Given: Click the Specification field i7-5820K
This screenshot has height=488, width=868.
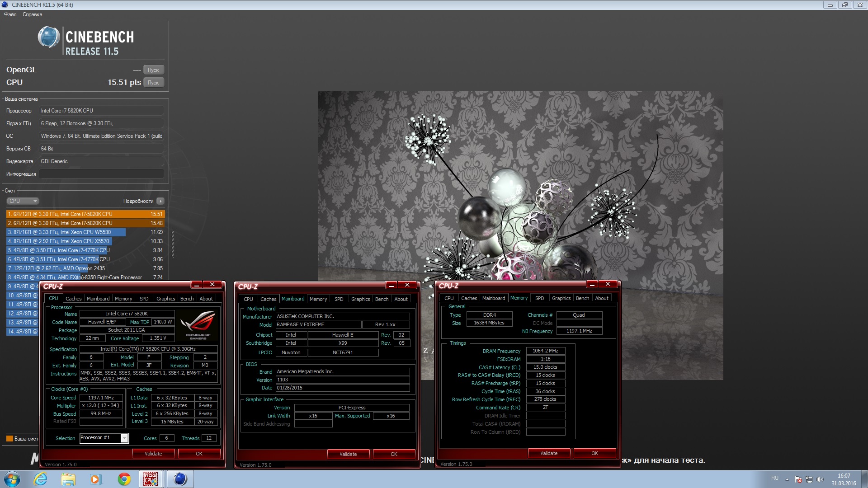Looking at the screenshot, I should click(x=148, y=349).
